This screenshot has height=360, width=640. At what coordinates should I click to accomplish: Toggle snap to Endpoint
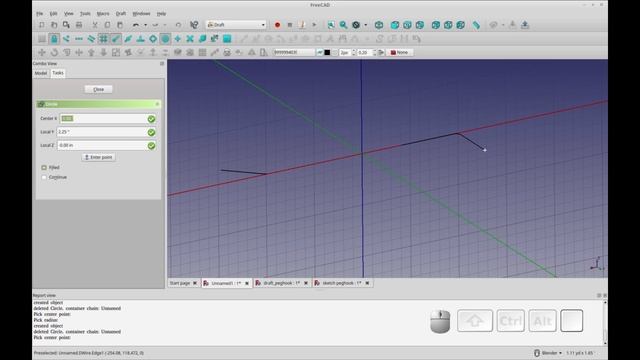[x=116, y=39]
